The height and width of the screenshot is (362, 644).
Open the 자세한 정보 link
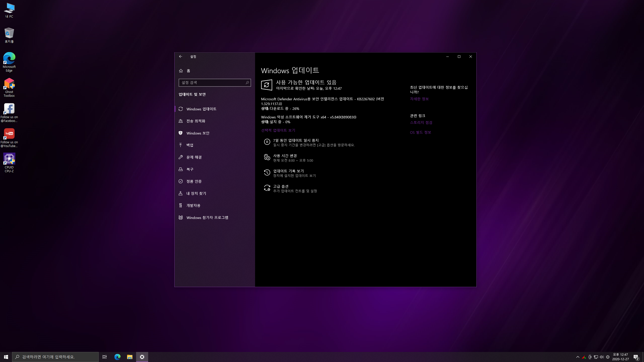419,99
